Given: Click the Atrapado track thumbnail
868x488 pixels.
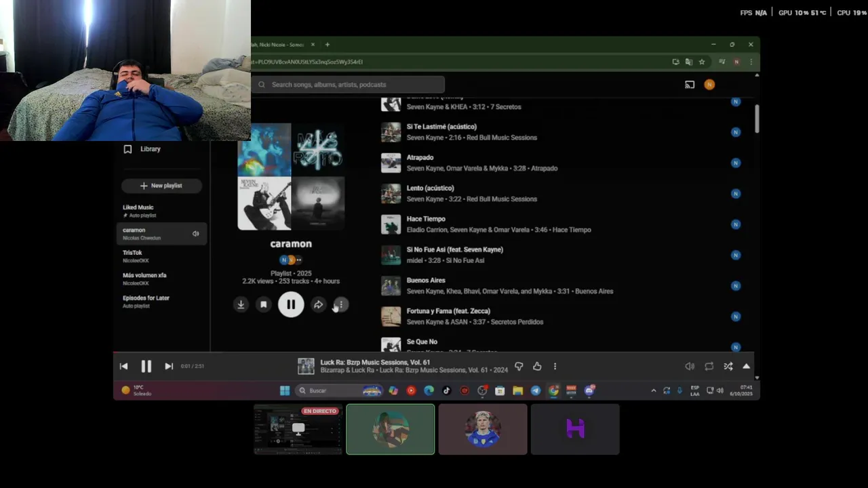Looking at the screenshot, I should (391, 163).
